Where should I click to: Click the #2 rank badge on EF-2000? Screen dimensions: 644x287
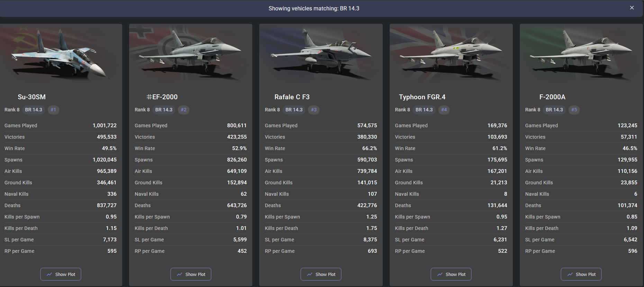click(183, 110)
